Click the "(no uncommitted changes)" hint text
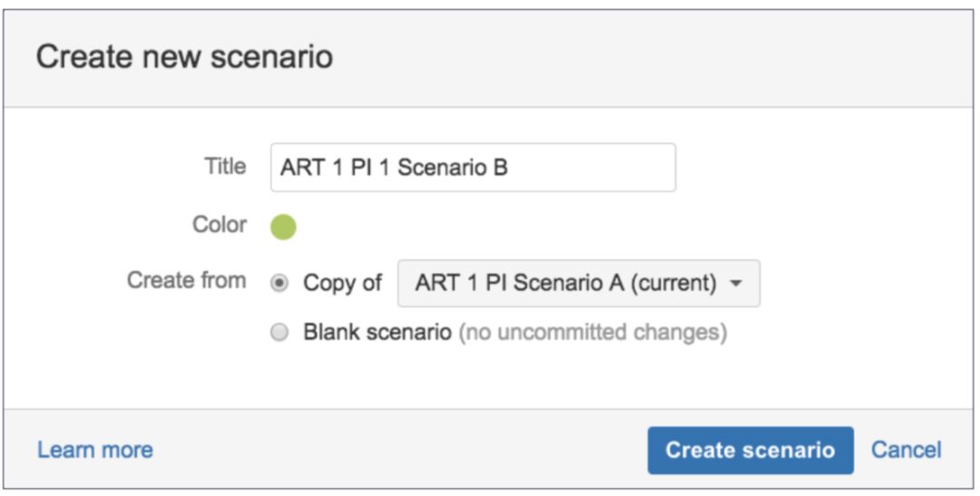This screenshot has width=980, height=496. pos(593,333)
